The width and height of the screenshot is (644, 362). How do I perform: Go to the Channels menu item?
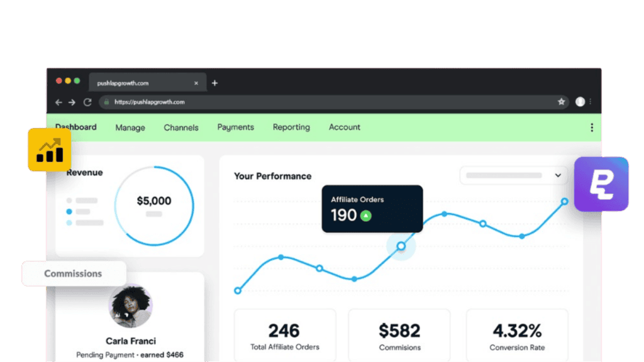click(x=181, y=128)
